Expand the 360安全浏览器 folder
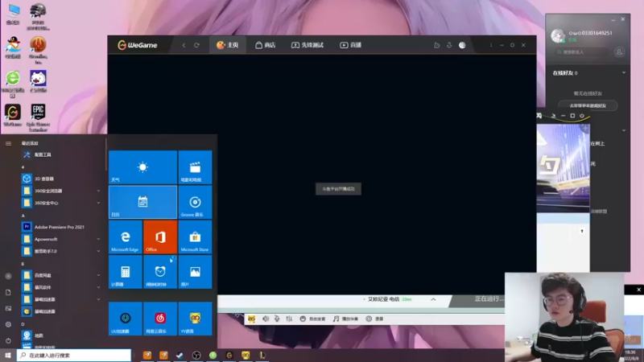644x362 pixels. 62,191
